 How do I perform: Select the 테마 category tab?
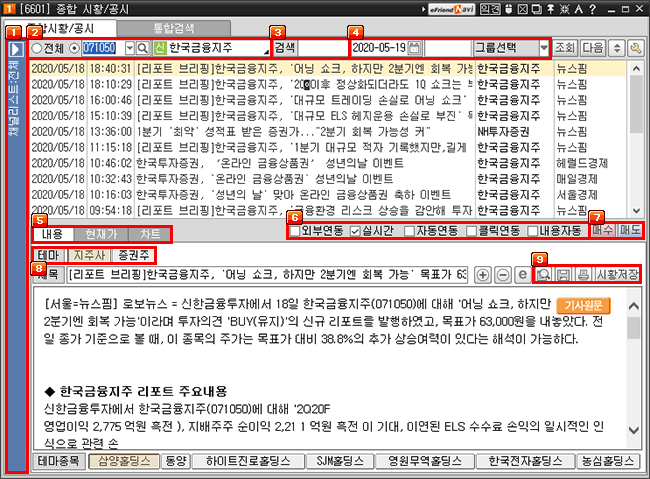click(x=49, y=255)
